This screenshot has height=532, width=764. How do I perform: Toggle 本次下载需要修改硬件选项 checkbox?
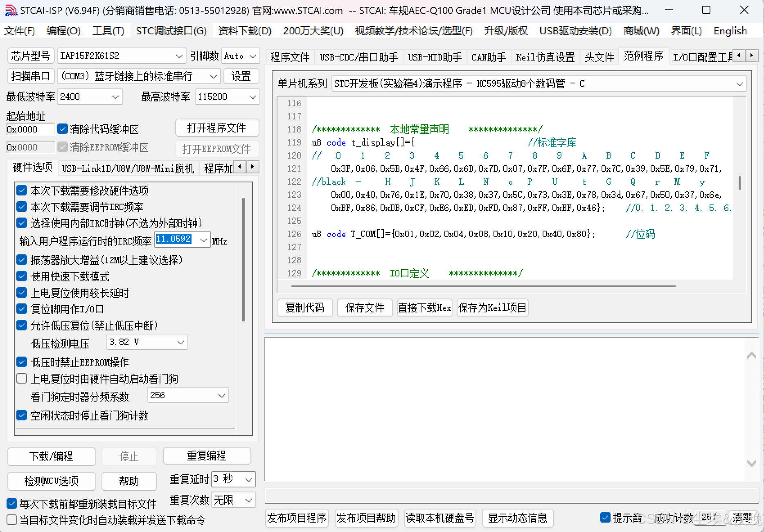(x=22, y=191)
